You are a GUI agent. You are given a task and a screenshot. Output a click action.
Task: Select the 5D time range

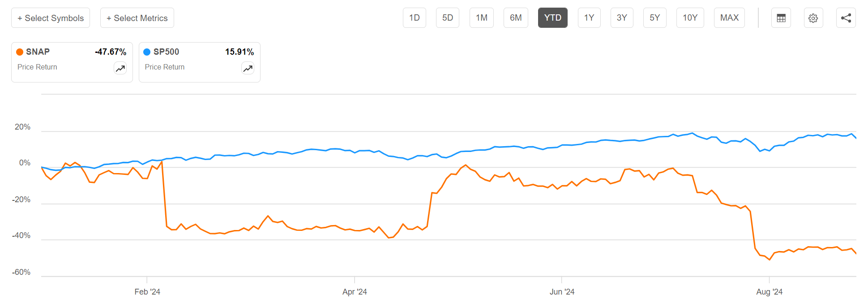pos(447,18)
